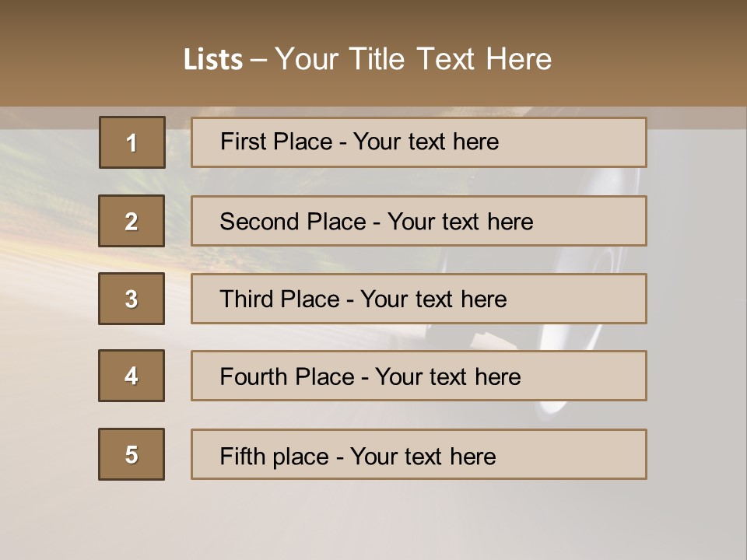
Task: Click the bold word "Lists" in the title
Action: (212, 60)
